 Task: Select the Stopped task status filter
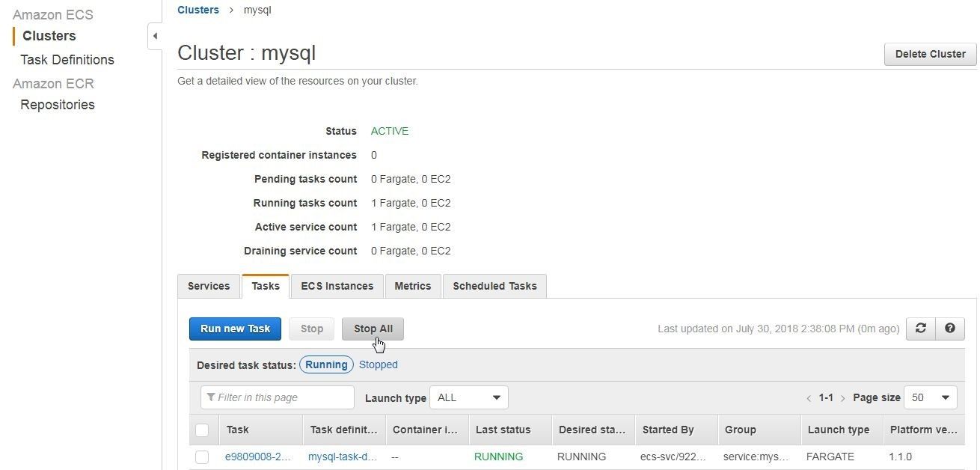[x=378, y=364]
